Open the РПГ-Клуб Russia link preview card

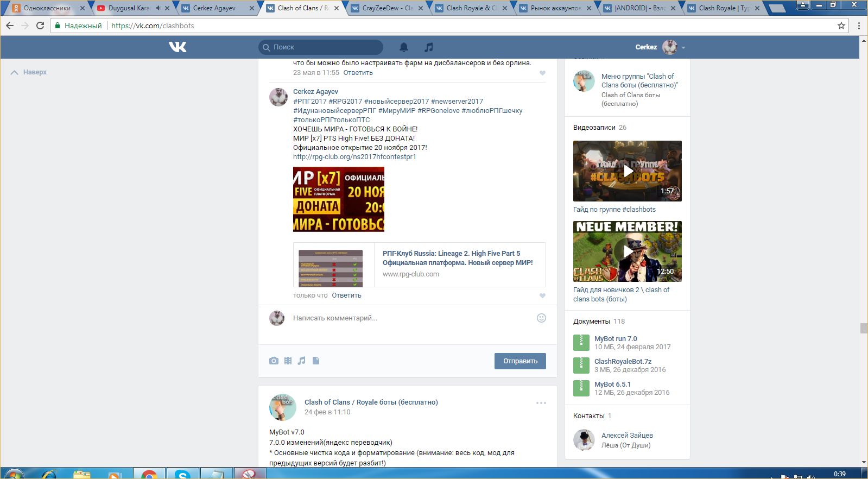click(420, 264)
